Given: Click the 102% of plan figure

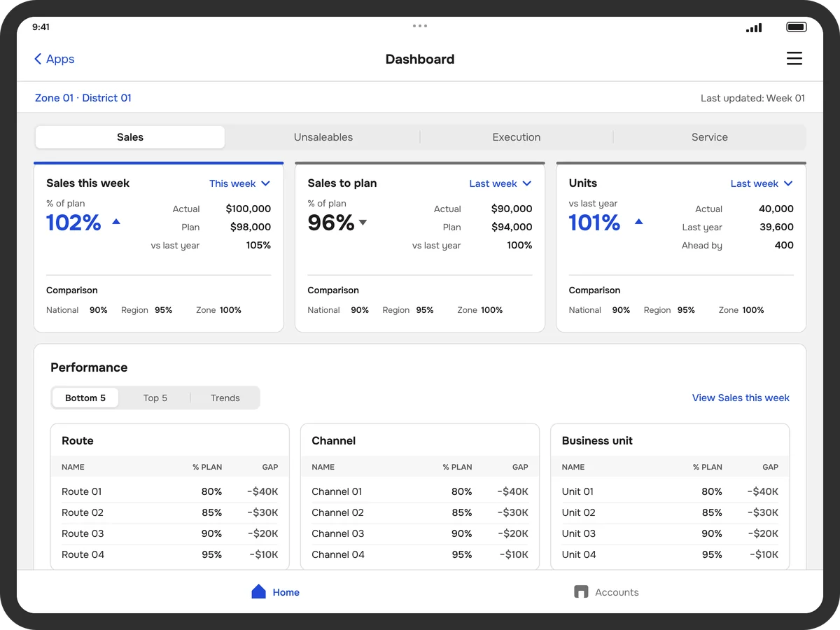Looking at the screenshot, I should [x=73, y=223].
